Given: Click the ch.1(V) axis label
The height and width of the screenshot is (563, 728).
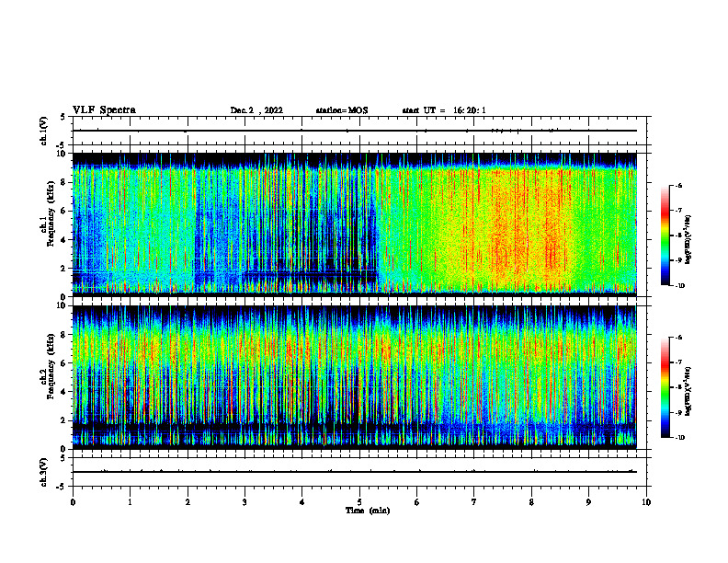Looking at the screenshot, I should tap(44, 131).
